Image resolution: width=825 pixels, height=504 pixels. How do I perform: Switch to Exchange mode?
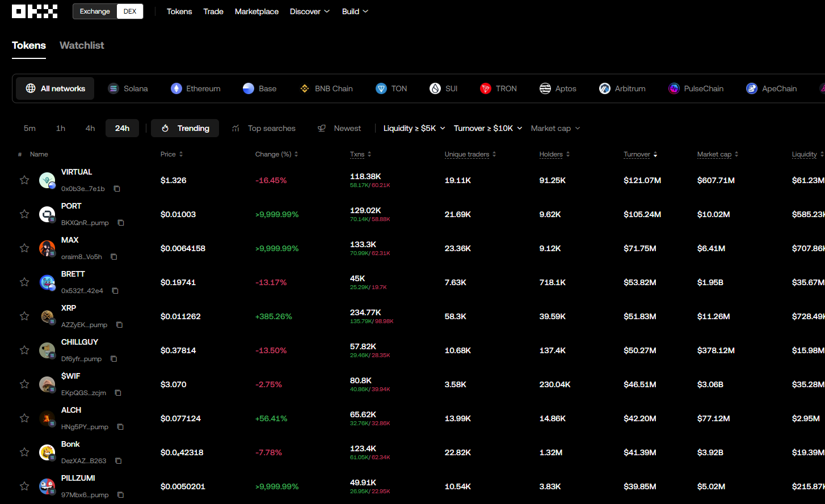pyautogui.click(x=95, y=11)
